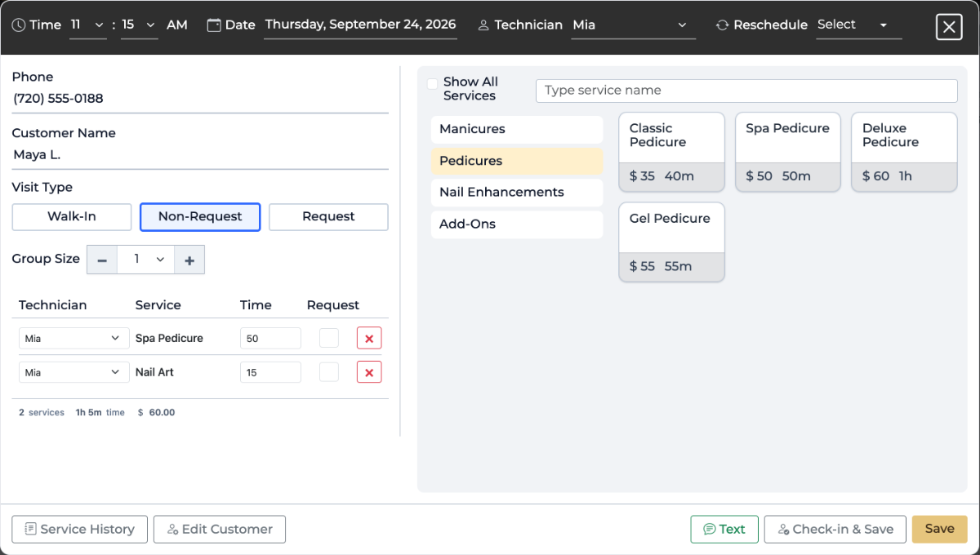Click the Customer Name field
The height and width of the screenshot is (555, 980).
[200, 155]
